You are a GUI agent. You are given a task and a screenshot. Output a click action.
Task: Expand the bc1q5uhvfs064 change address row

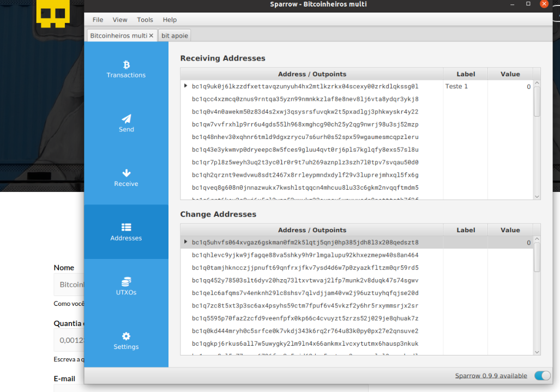tap(185, 242)
